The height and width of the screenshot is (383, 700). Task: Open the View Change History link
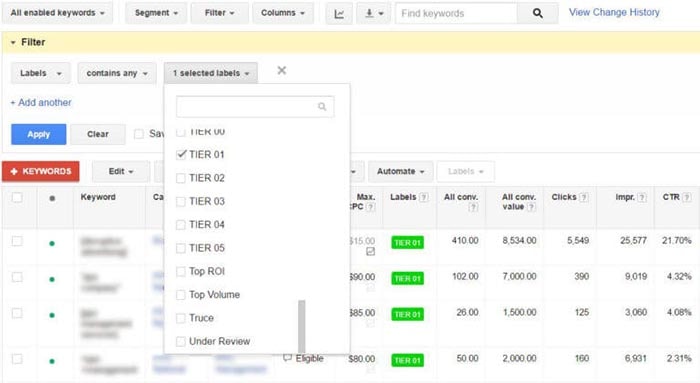click(x=614, y=12)
